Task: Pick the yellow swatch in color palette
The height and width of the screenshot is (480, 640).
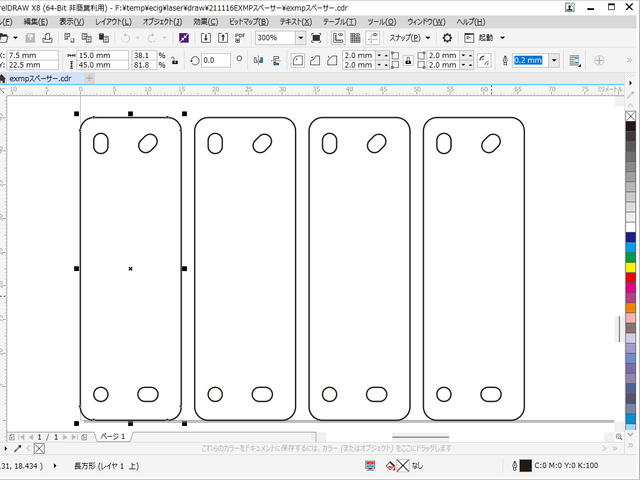Action: (630, 268)
